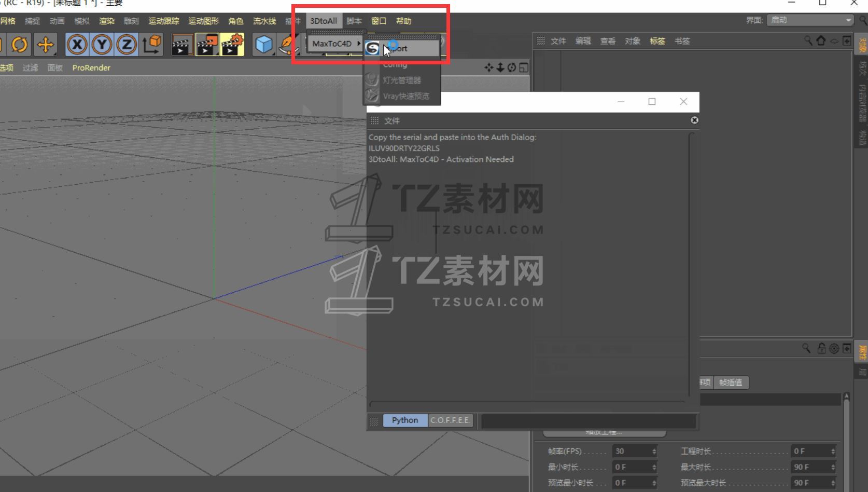868x492 pixels.
Task: Open the 脚本 script menu
Action: (354, 21)
